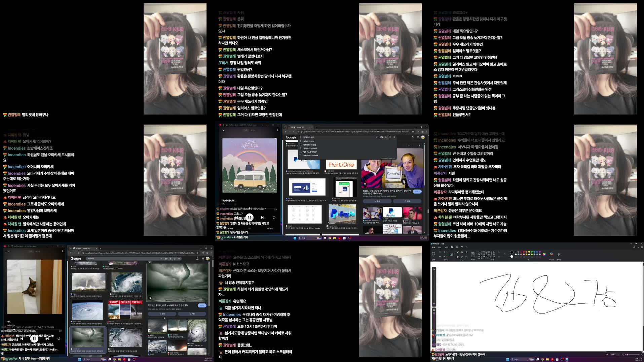Pause the current track in YouTube Music
Screen dimensions: 644x362
point(250,217)
